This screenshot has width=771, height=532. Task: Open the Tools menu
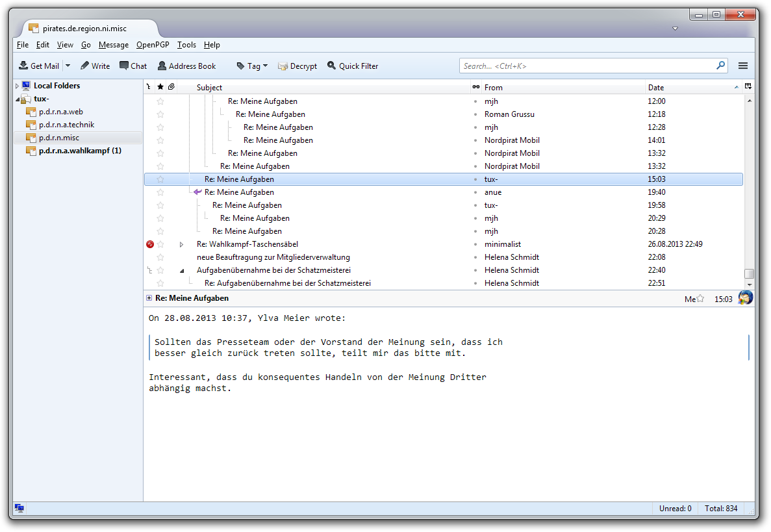click(186, 45)
